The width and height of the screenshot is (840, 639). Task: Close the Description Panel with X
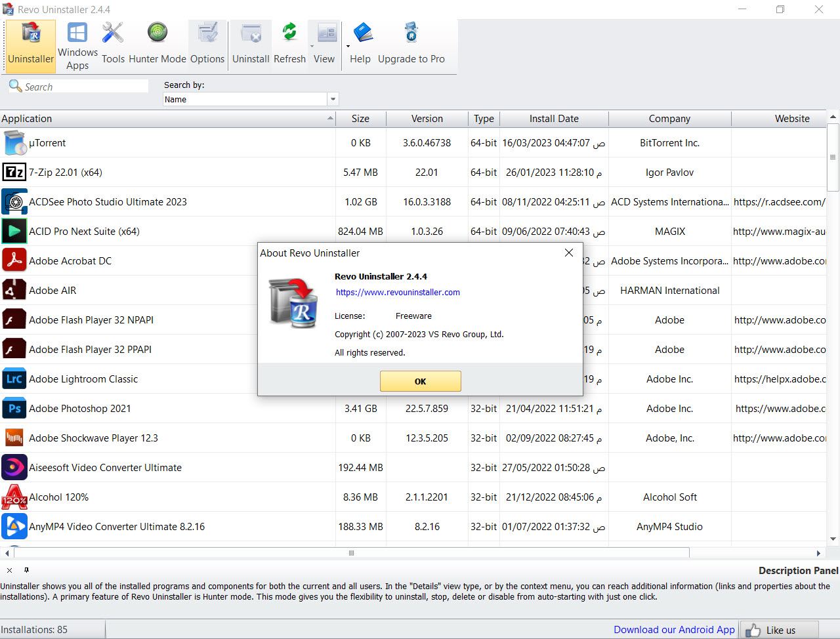[x=9, y=570]
